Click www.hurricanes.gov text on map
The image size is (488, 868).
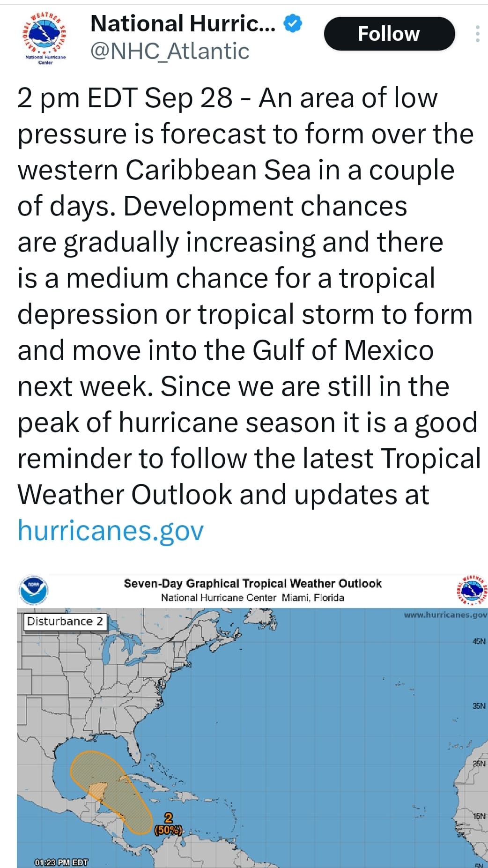point(445,614)
